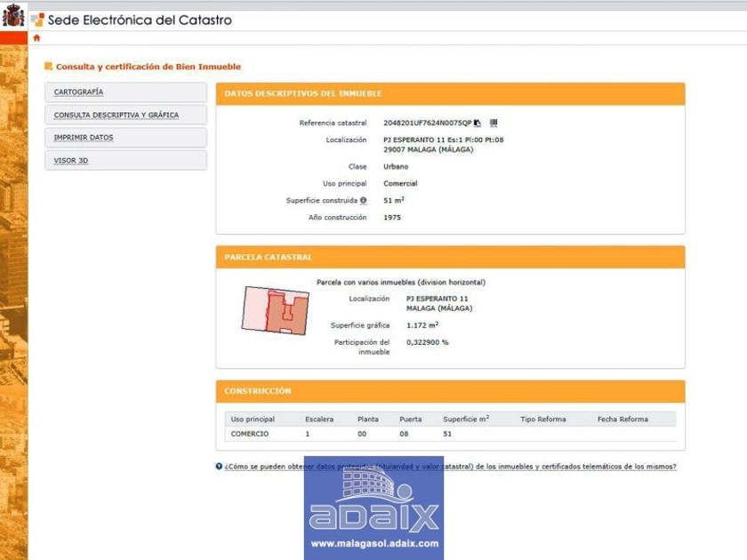The image size is (747, 560).
Task: Click the help icon before the protected data question
Action: (219, 466)
